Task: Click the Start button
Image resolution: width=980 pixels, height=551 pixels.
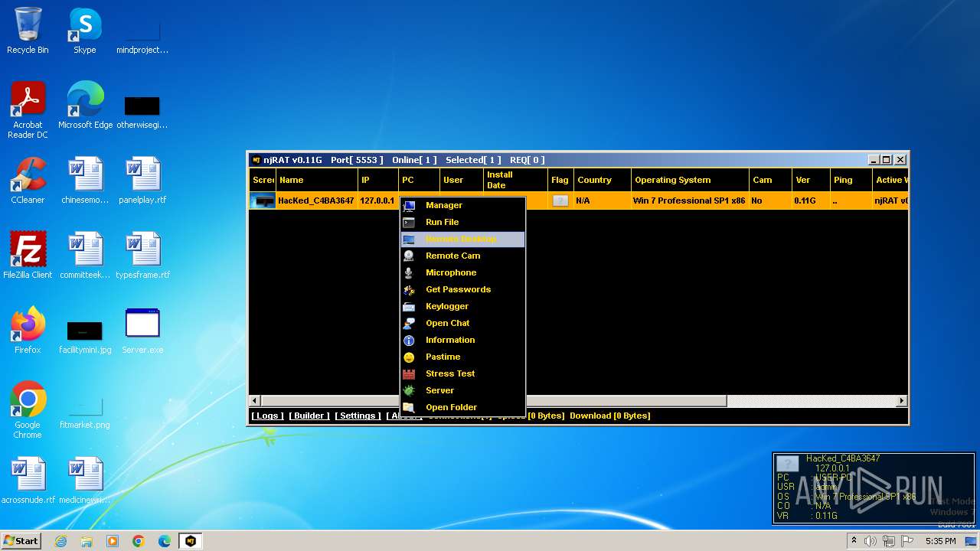Action: pos(21,541)
